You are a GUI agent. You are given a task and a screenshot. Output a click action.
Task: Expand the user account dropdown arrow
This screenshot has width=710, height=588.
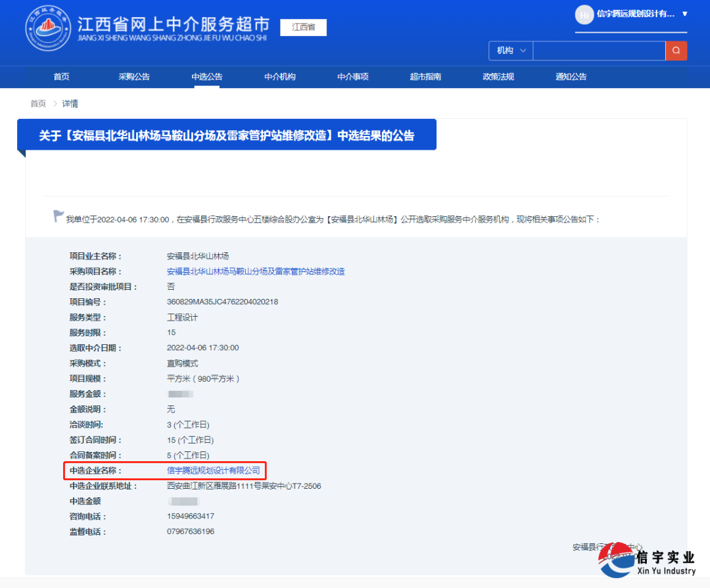coord(684,14)
